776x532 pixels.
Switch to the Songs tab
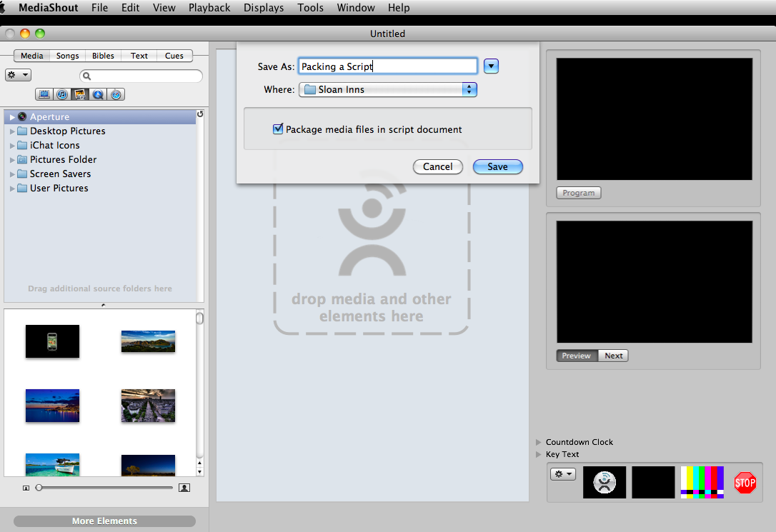67,56
